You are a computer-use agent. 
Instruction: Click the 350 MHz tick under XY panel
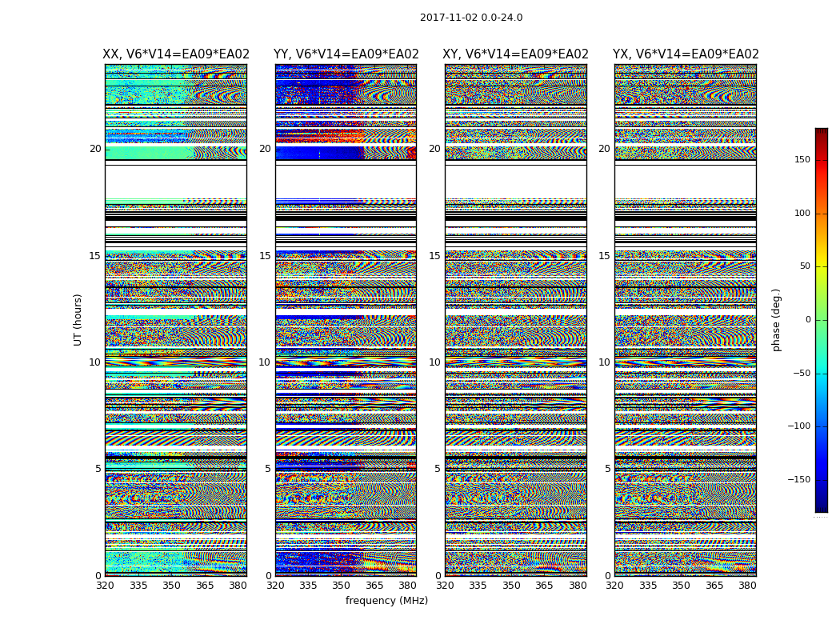[511, 586]
